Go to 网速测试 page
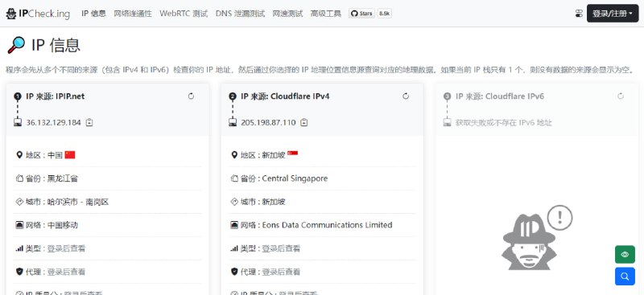644x295 pixels. [287, 14]
